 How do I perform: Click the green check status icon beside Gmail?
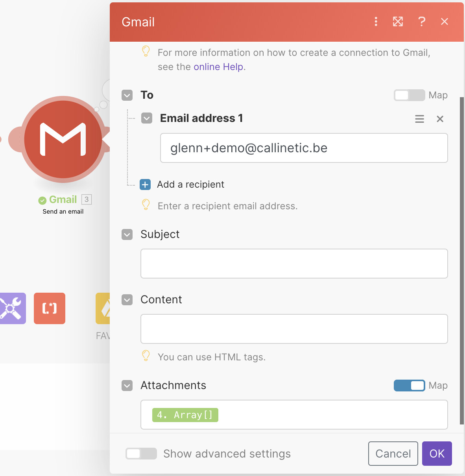click(x=42, y=201)
